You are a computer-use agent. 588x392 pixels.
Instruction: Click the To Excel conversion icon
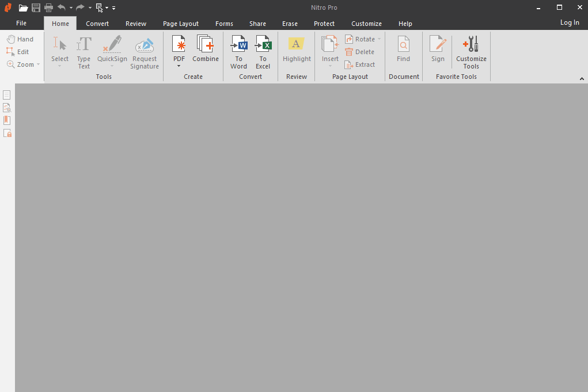coord(263,45)
